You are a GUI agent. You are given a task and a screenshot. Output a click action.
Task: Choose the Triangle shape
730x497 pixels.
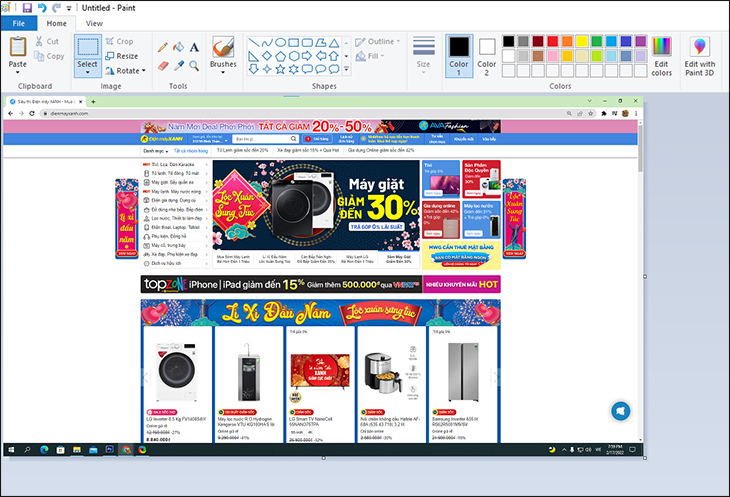coord(334,43)
